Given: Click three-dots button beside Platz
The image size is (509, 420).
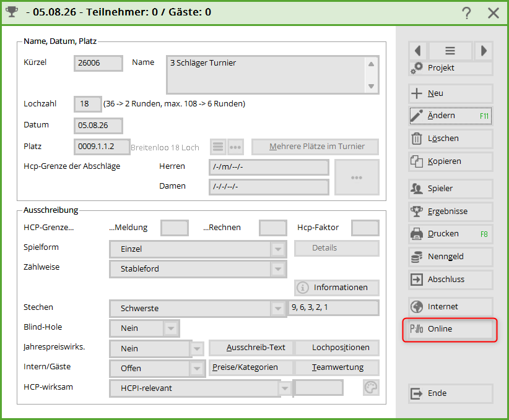Looking at the screenshot, I should (235, 147).
